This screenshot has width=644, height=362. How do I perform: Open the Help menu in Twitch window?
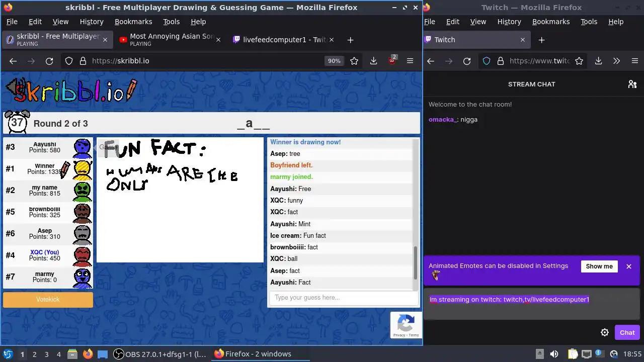point(616,22)
